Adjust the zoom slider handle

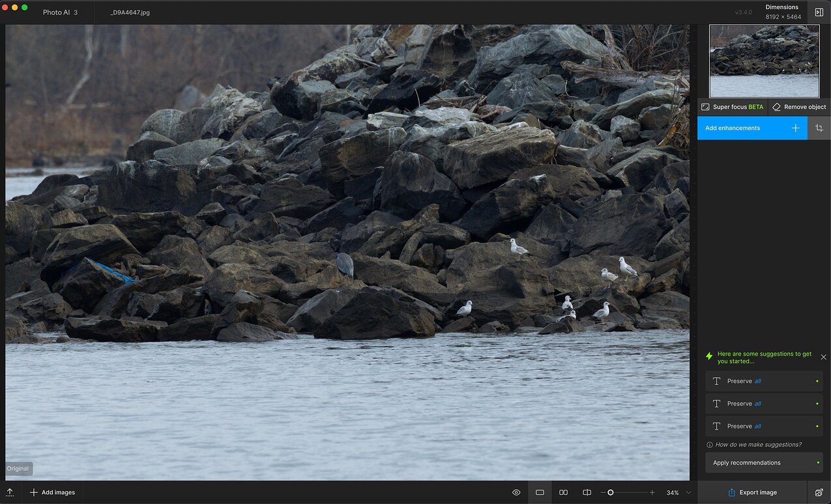click(x=611, y=493)
